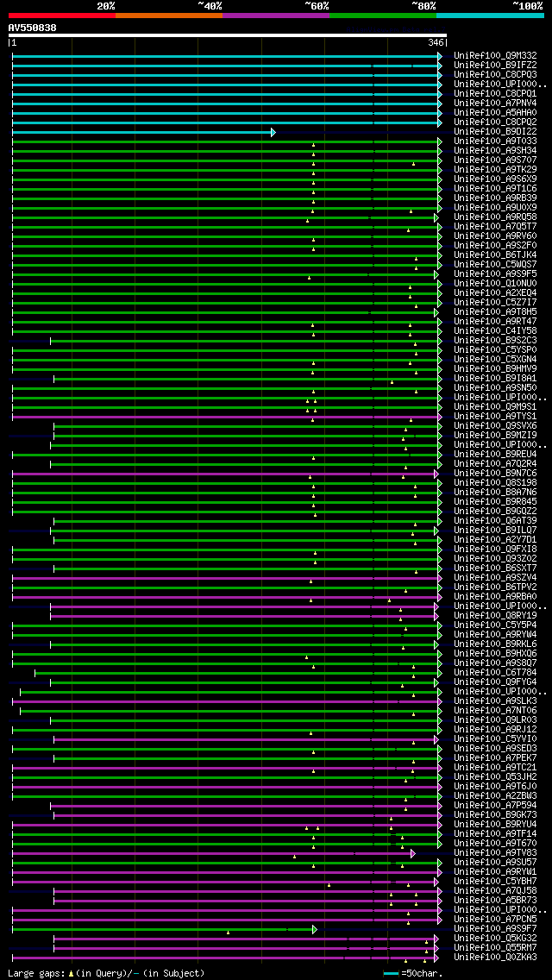Open the UniRef100_B9N7C6 hit label

[496, 474]
